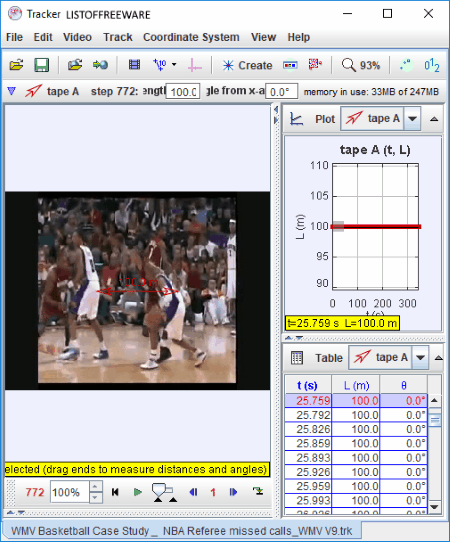Screen dimensions: 450x542
Task: Sort by t (s) column header
Action: tap(308, 385)
